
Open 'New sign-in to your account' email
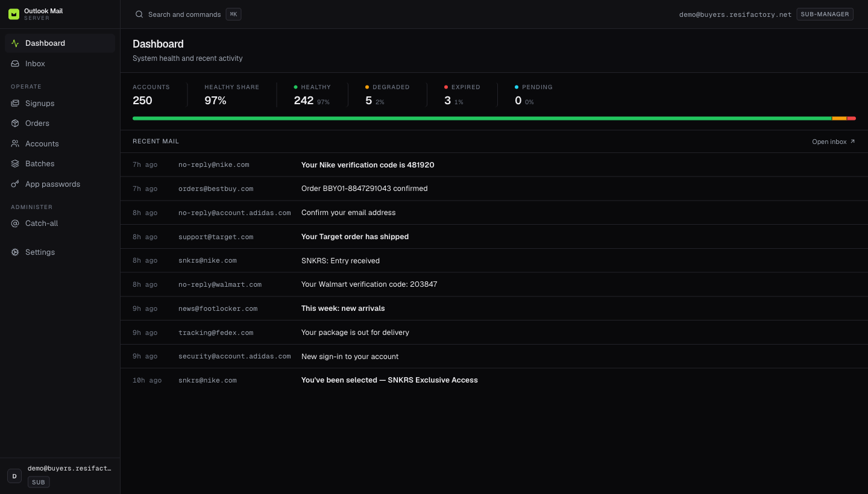point(494,357)
